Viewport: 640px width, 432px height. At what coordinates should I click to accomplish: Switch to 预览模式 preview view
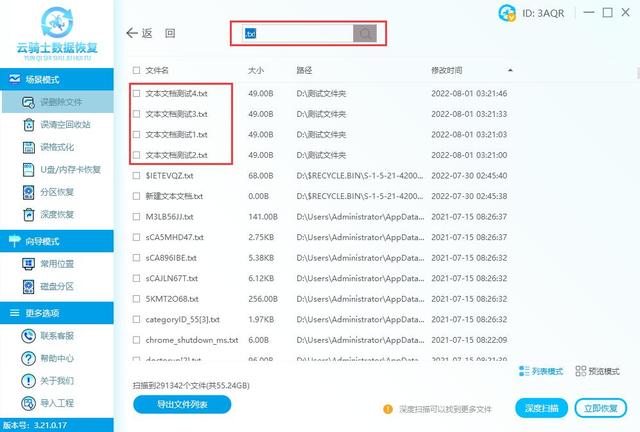[x=598, y=371]
